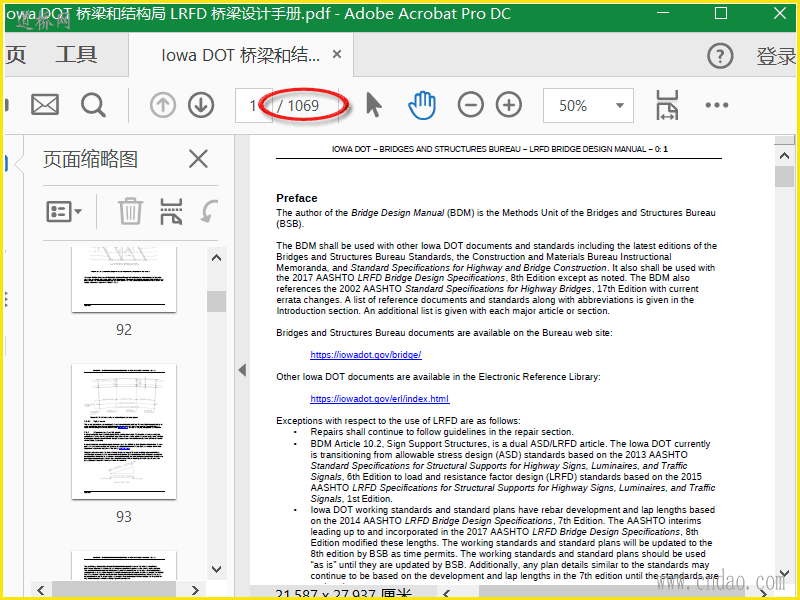Collapse navigation pane with left triangle

[x=242, y=370]
